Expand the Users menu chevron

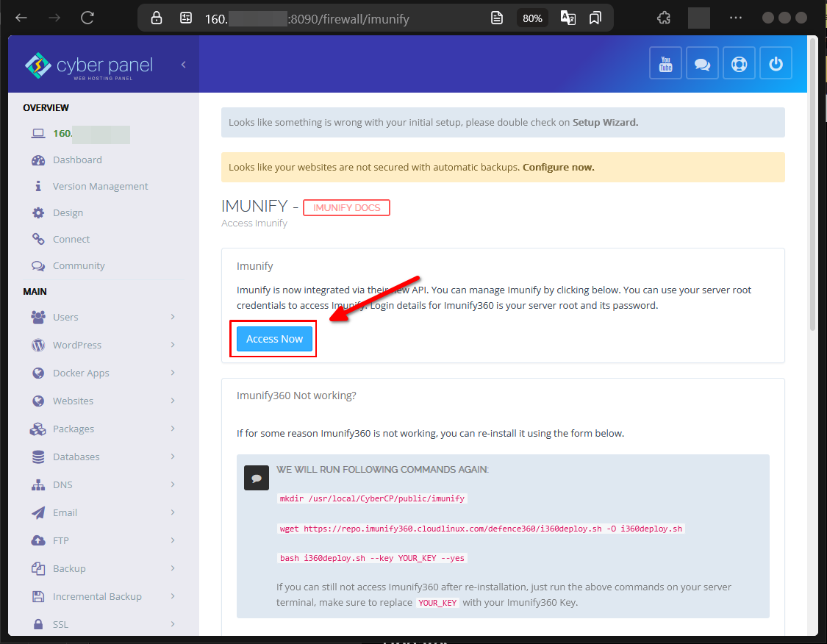(173, 316)
